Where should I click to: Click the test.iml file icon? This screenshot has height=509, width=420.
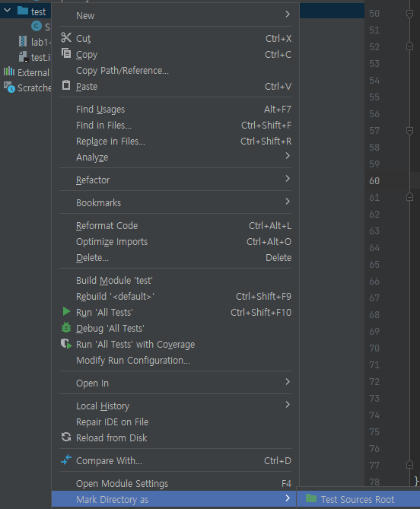click(x=24, y=57)
